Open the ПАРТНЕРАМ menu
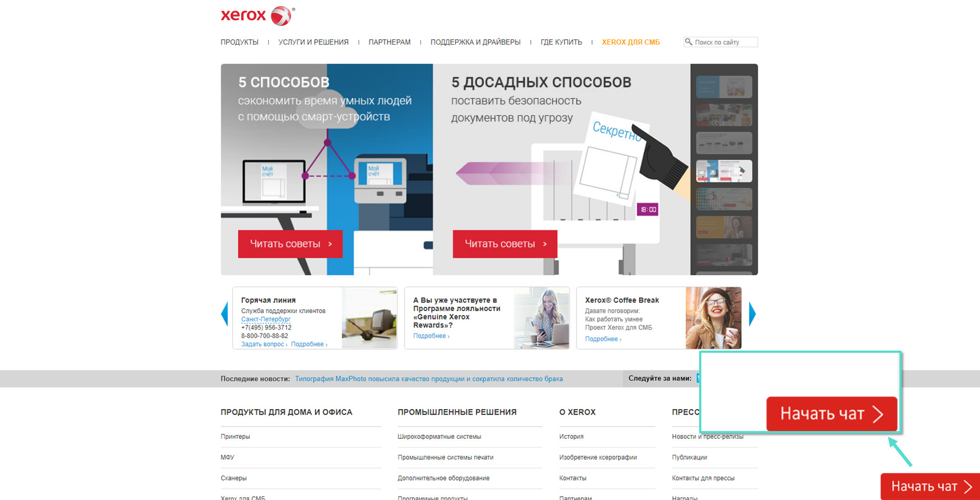 (390, 42)
